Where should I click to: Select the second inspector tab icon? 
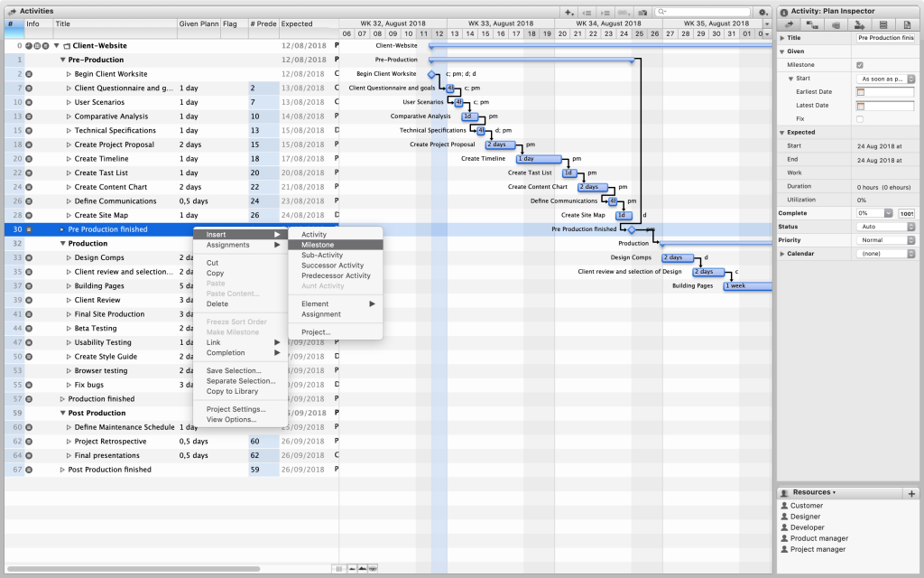(x=812, y=24)
